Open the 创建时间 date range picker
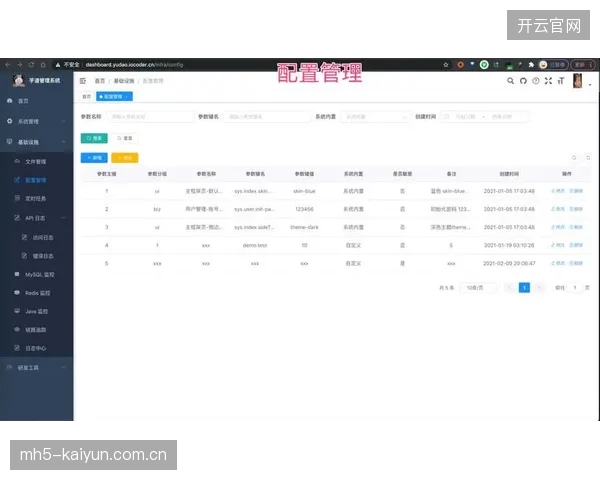Screen dimensions: 600x480 485,116
